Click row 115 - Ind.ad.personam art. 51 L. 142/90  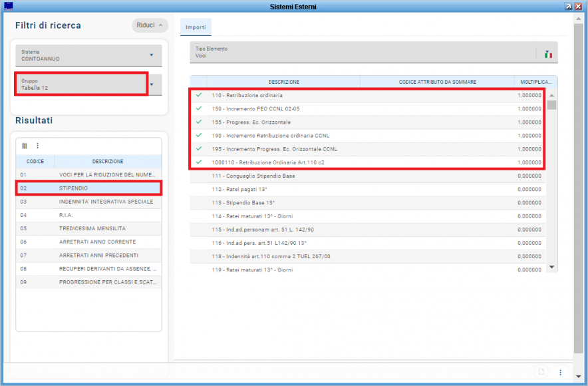click(367, 230)
